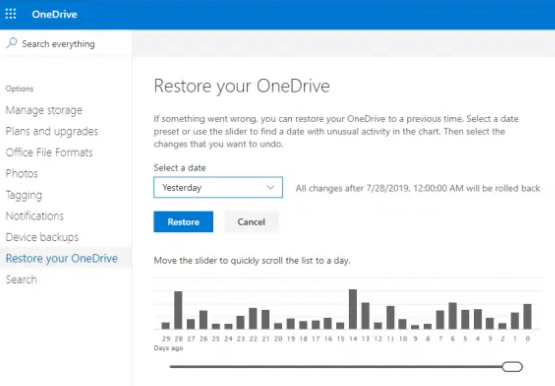The image size is (555, 386).
Task: Click the blue Restore button
Action: pos(183,222)
